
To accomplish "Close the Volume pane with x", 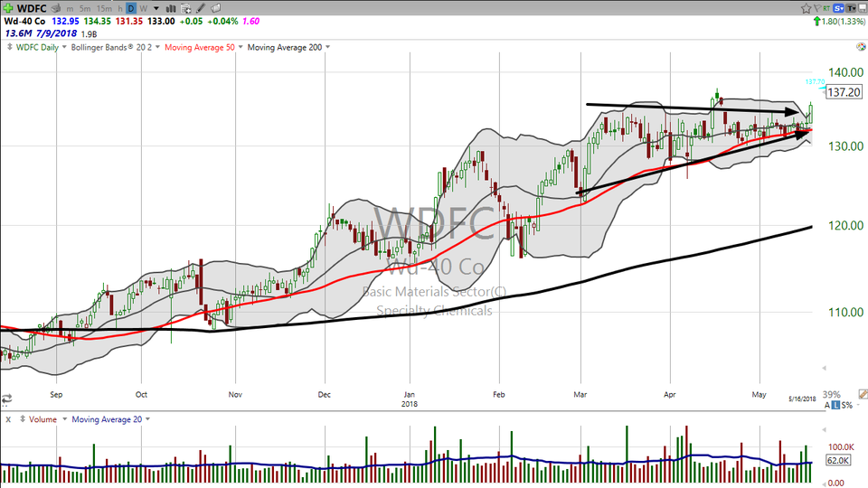I will pos(8,419).
